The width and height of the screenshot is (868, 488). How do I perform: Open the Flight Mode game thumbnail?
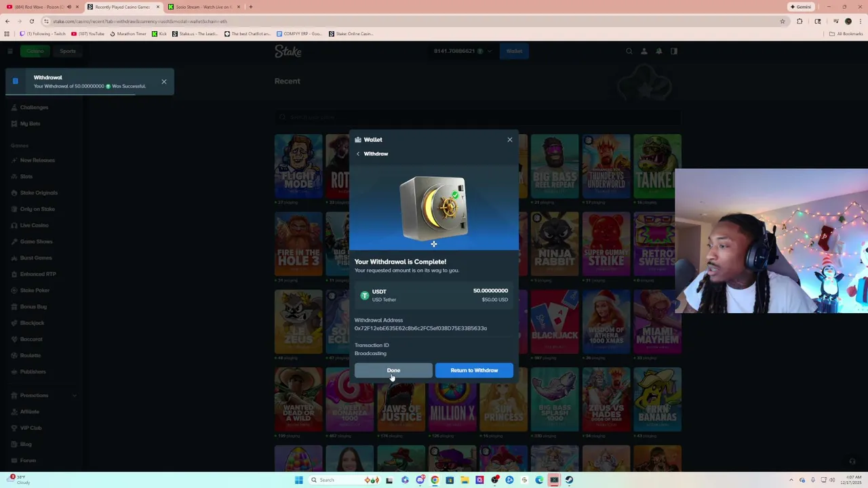tap(298, 166)
